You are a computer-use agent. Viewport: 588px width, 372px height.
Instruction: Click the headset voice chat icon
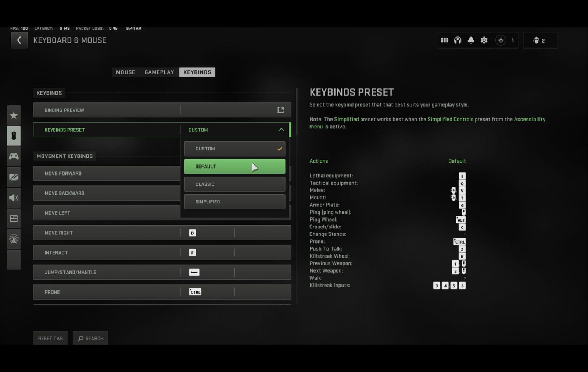pos(458,40)
